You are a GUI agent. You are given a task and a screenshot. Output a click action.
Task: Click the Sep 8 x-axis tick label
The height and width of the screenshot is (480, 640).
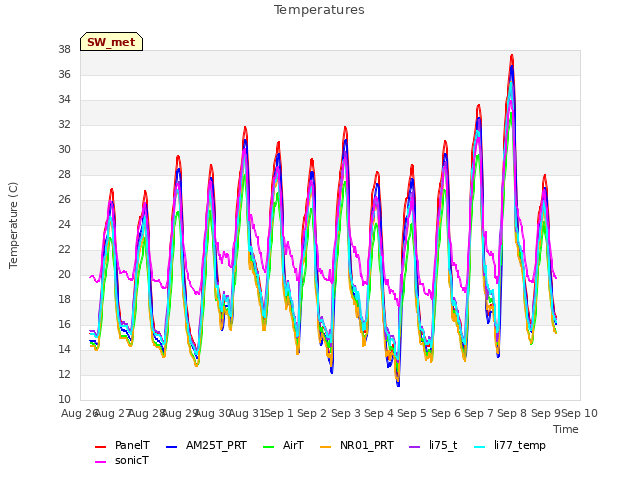pyautogui.click(x=512, y=413)
